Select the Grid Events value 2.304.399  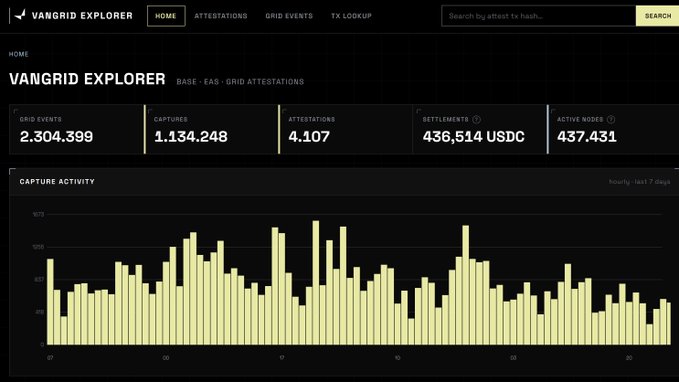56,137
